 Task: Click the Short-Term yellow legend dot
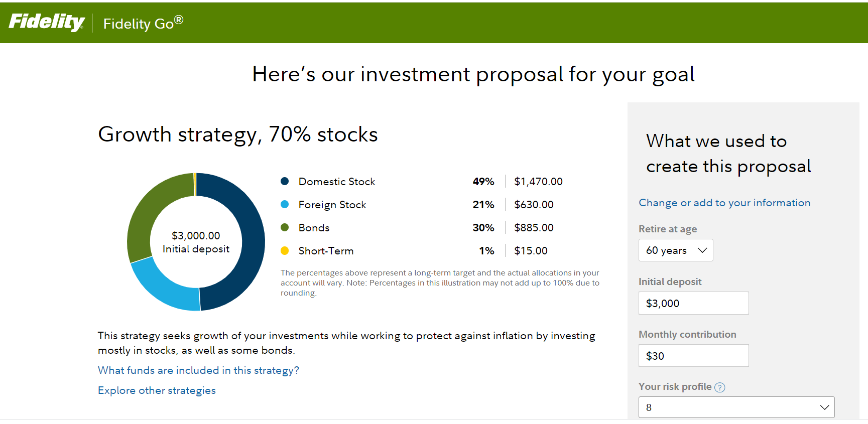(x=285, y=251)
